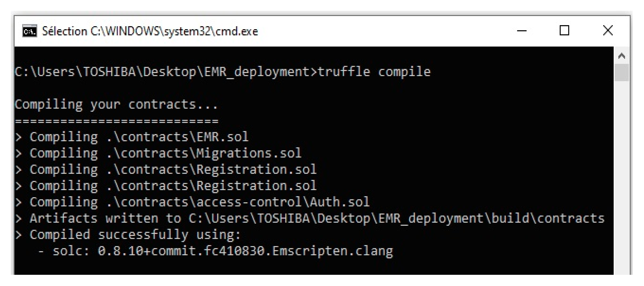Click on the 'truffle compile' command text
Image resolution: width=644 pixels, height=286 pixels.
pyautogui.click(x=374, y=72)
